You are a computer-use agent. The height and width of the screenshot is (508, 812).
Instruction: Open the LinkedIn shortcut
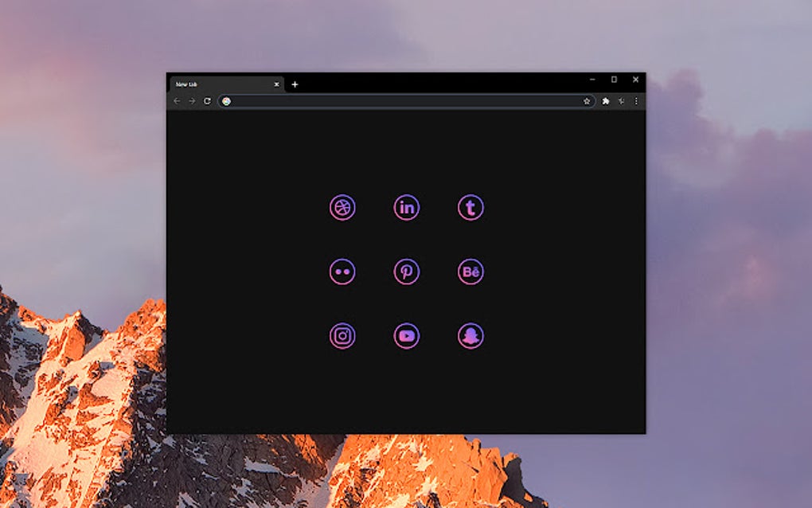point(406,208)
